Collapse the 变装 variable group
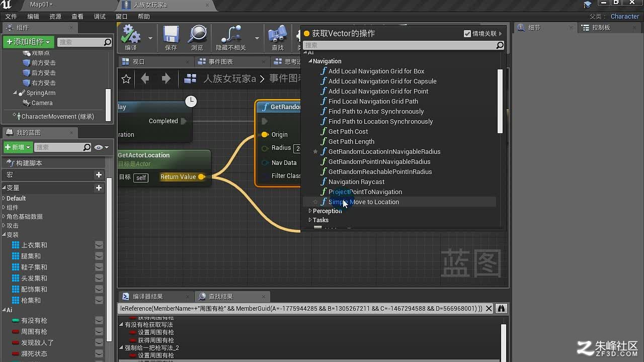The height and width of the screenshot is (362, 644). coord(4,235)
